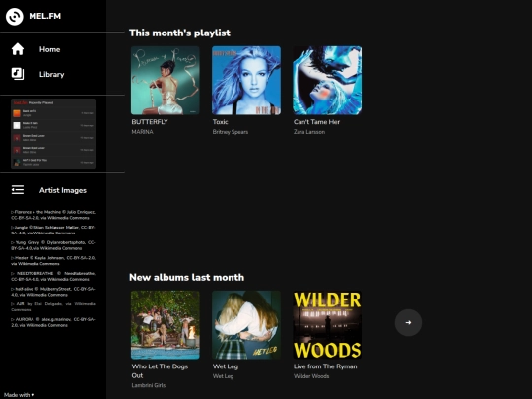Expand the AJR image credit

coord(53,306)
